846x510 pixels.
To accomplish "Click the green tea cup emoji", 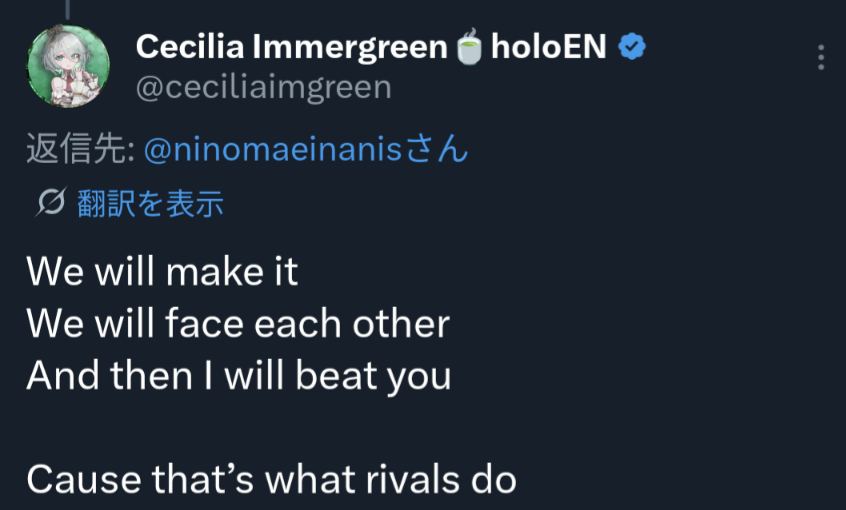I will (x=469, y=47).
